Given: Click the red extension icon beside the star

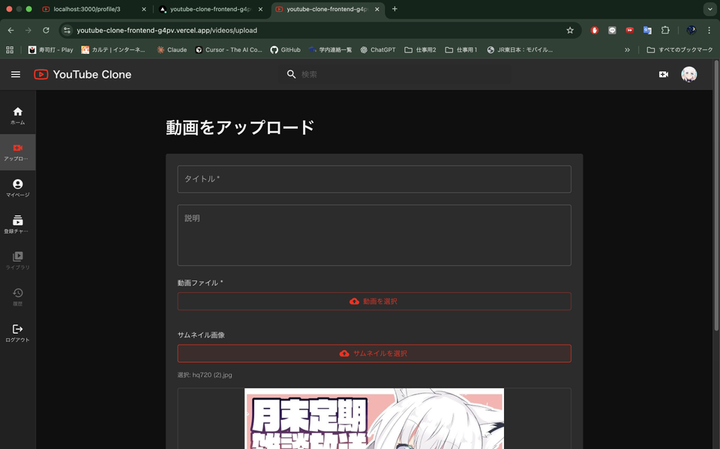Looking at the screenshot, I should coord(595,30).
